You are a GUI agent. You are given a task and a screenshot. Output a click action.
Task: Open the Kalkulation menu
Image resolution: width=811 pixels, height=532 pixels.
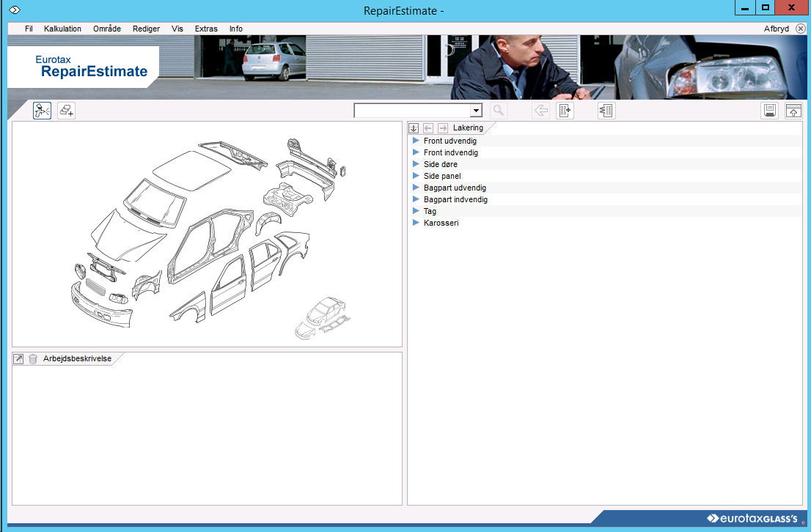coord(62,29)
